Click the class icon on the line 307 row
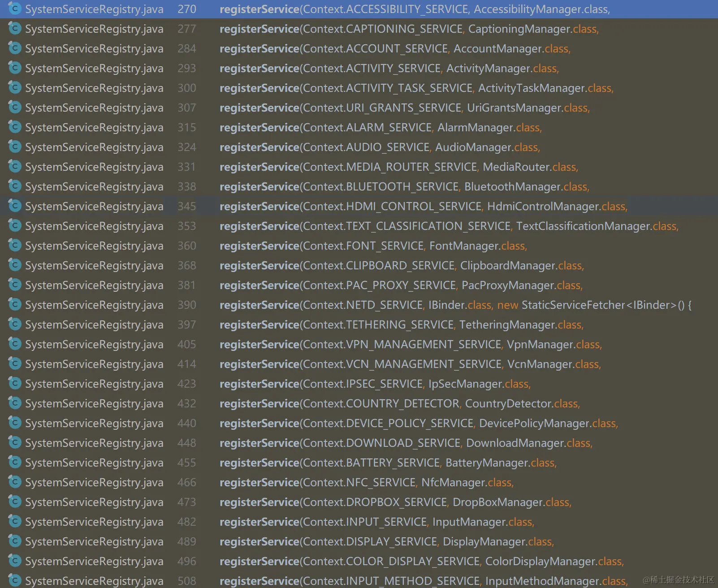 [15, 108]
